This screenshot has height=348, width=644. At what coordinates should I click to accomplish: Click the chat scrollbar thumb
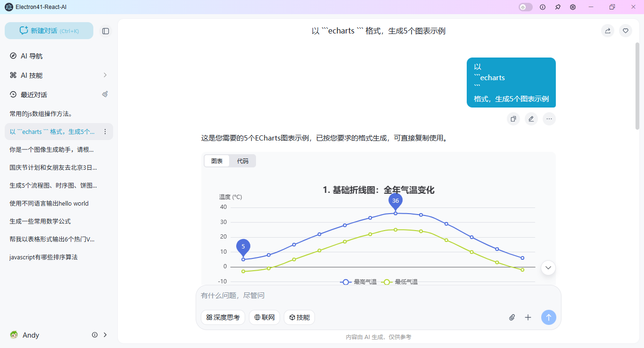pyautogui.click(x=637, y=85)
